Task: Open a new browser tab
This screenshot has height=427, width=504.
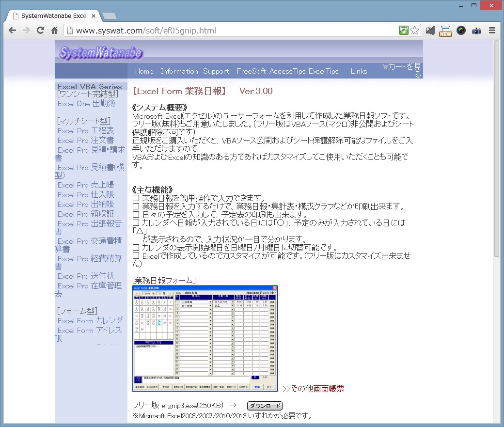Action: tap(110, 16)
